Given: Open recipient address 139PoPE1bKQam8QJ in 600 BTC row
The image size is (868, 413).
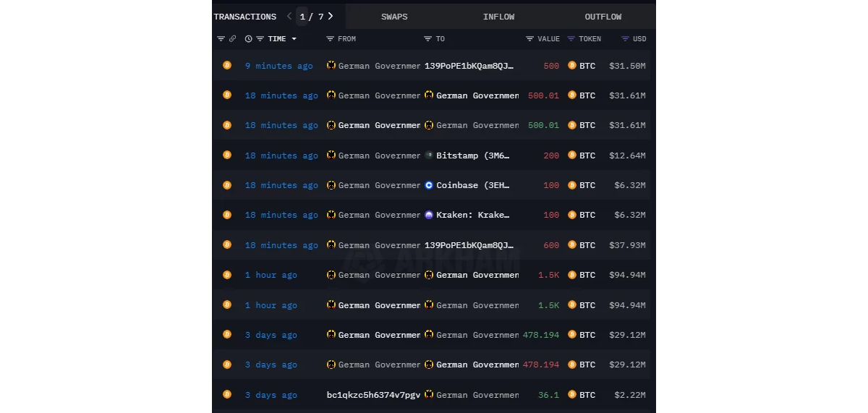Looking at the screenshot, I should click(469, 245).
